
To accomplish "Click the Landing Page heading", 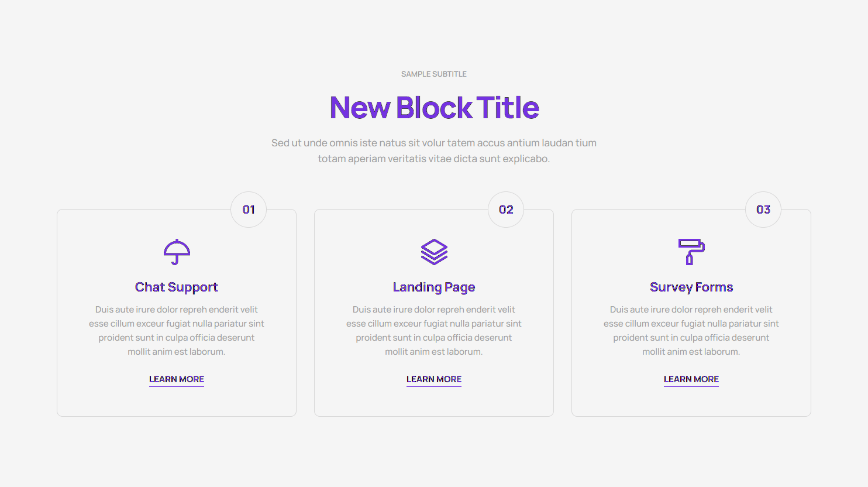I will (x=434, y=287).
